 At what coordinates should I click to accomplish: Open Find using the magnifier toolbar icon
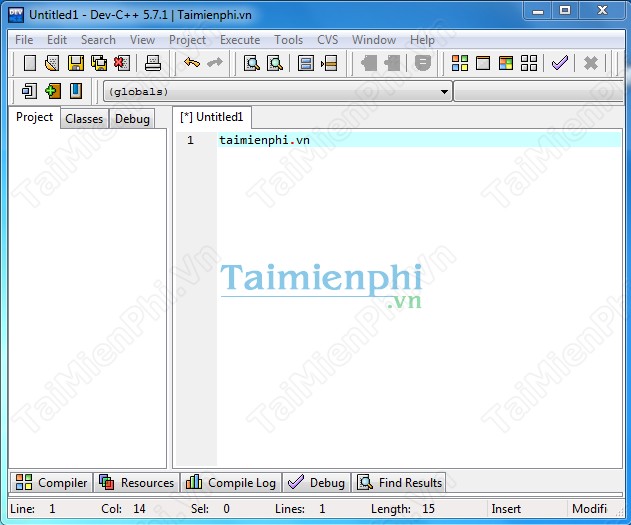[251, 63]
